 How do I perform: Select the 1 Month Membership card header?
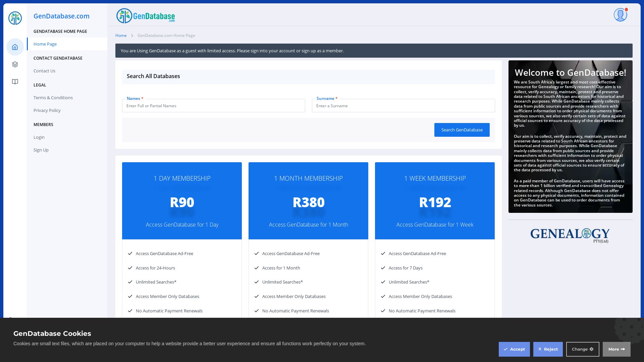309,201
